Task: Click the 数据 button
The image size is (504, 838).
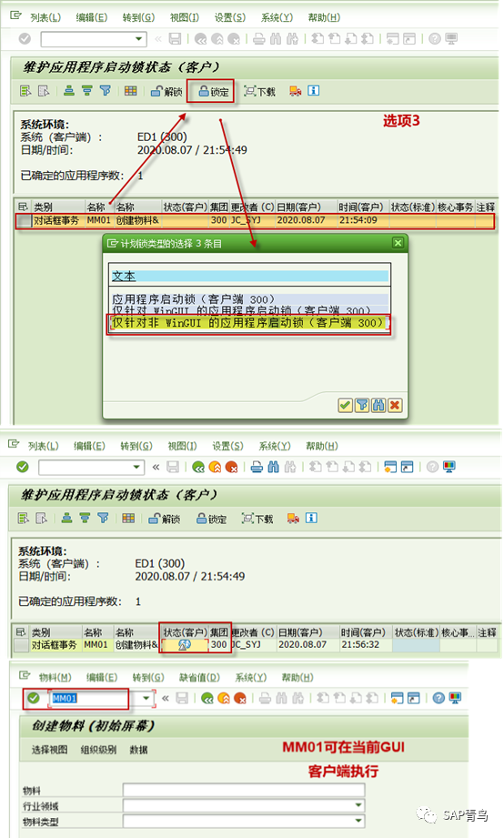Action: 138,750
